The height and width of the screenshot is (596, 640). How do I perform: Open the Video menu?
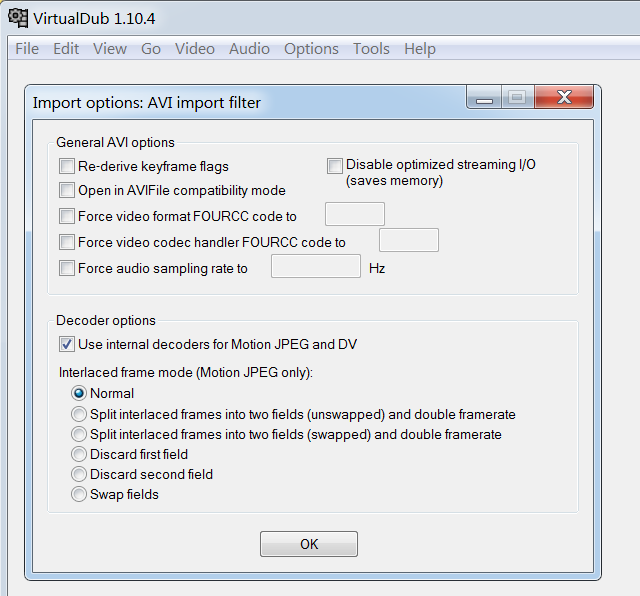click(x=194, y=49)
